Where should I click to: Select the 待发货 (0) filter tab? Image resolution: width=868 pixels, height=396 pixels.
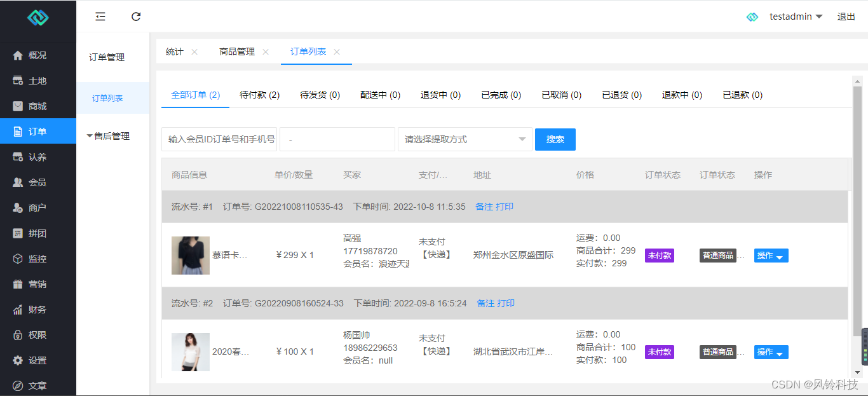coord(320,95)
